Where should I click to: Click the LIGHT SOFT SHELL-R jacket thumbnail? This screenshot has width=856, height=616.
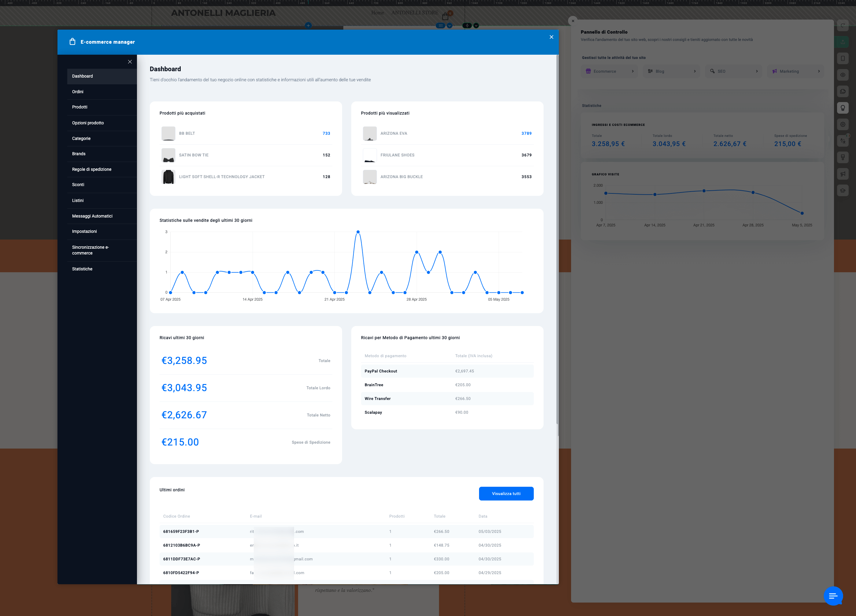tap(168, 177)
